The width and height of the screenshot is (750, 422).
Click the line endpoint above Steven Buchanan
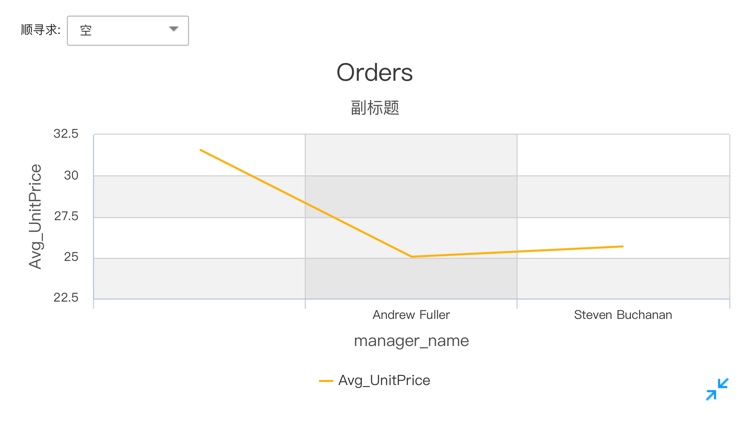[623, 246]
